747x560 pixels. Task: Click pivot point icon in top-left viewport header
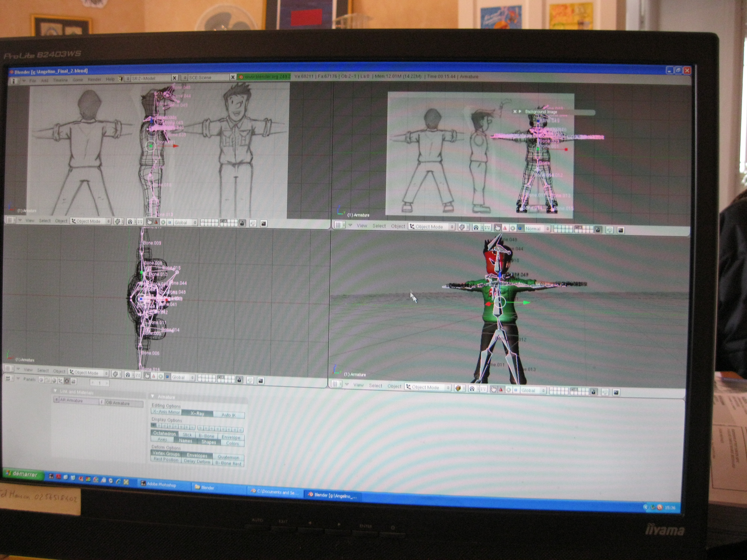(x=130, y=222)
